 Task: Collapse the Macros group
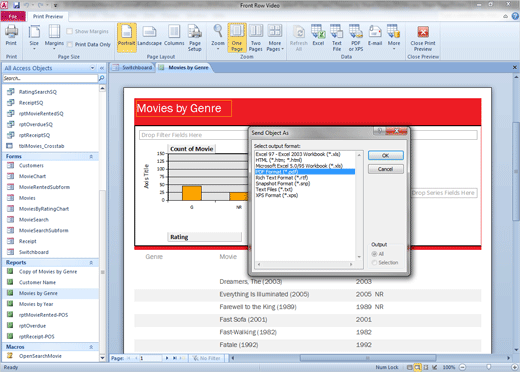[91, 347]
